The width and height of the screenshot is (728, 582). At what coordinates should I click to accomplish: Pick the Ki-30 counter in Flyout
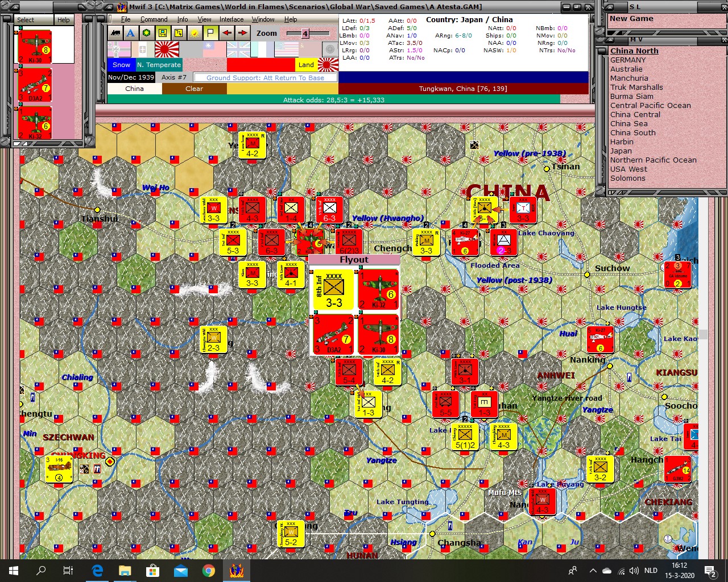click(378, 335)
